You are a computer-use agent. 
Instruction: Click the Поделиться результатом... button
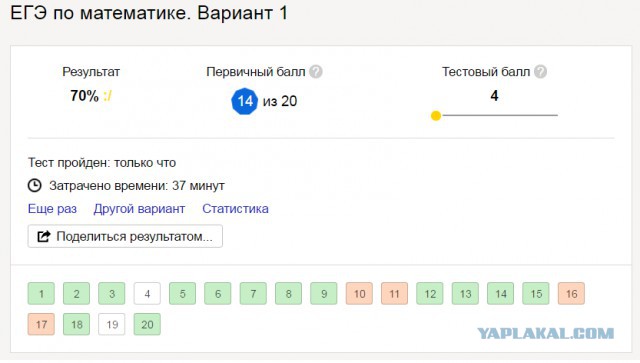[125, 236]
